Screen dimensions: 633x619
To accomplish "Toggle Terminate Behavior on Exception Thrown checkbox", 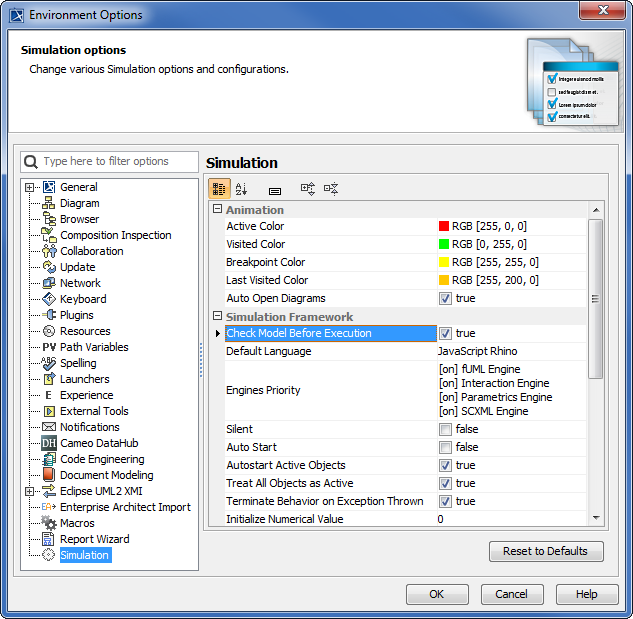I will coord(445,501).
